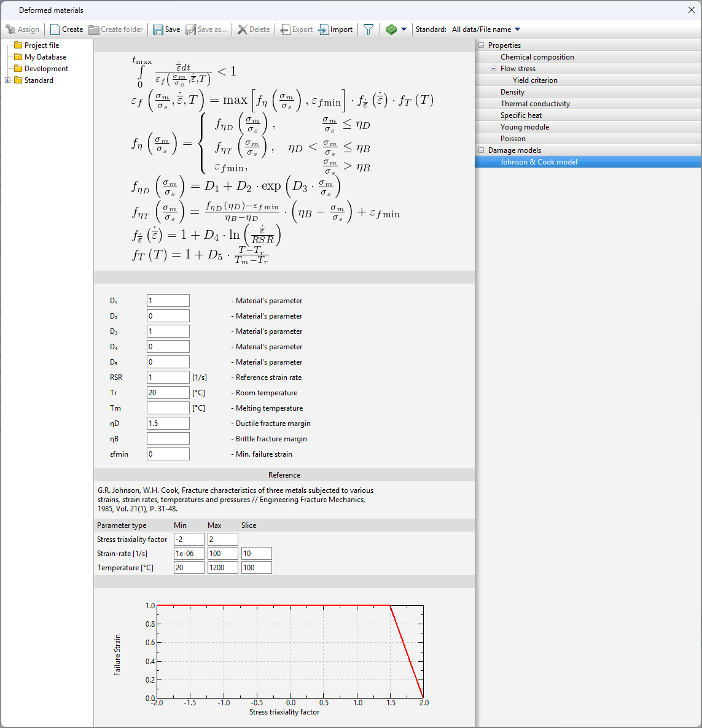Click the filter funnel icon
This screenshot has width=702, height=728.
tap(369, 29)
